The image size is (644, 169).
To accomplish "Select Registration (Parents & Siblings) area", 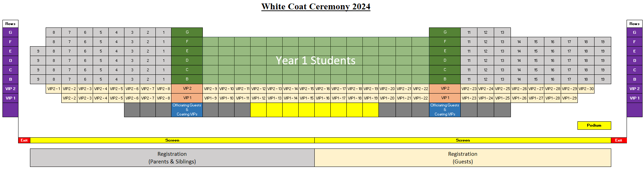I will [172, 158].
